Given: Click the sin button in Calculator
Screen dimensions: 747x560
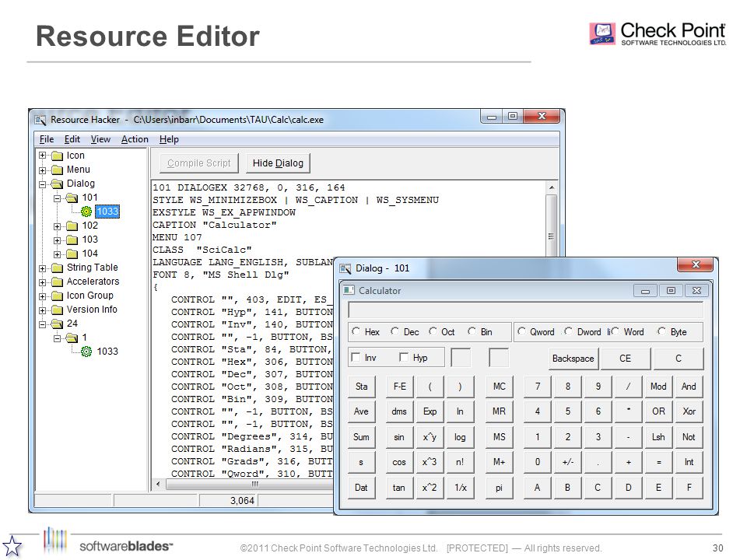Looking at the screenshot, I should [x=399, y=437].
